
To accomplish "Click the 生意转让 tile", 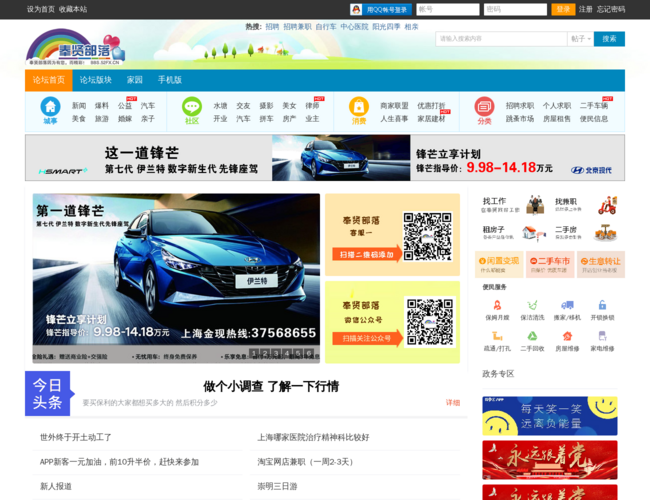I will click(x=601, y=264).
